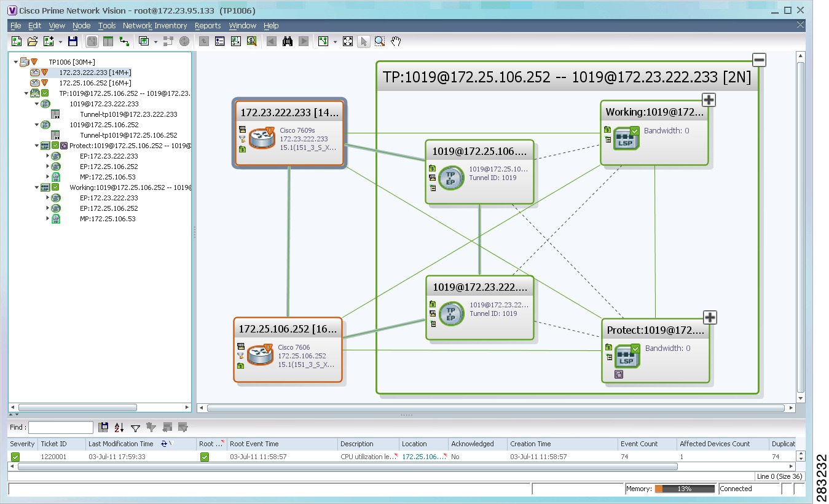This screenshot has width=829, height=504.
Task: Click into the Find input field
Action: (61, 427)
